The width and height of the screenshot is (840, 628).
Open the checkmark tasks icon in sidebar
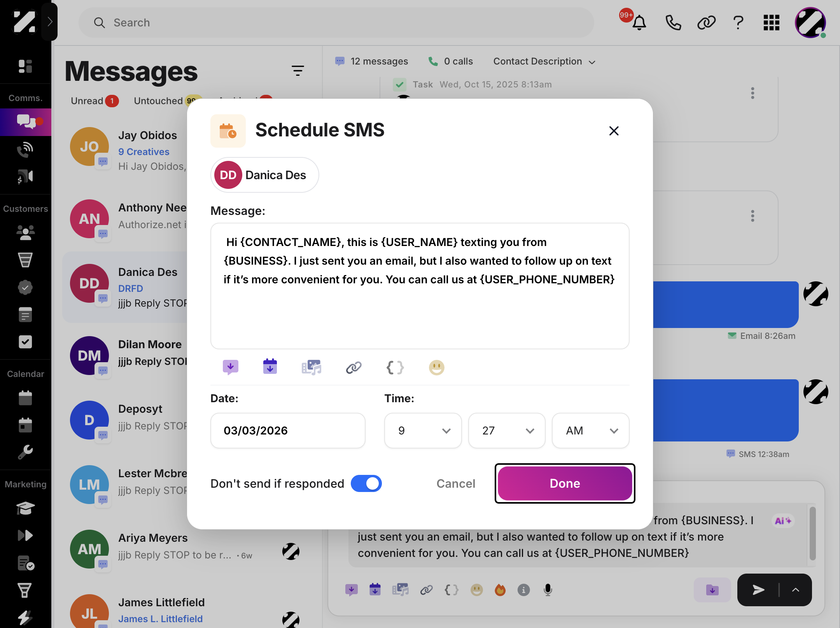25,342
